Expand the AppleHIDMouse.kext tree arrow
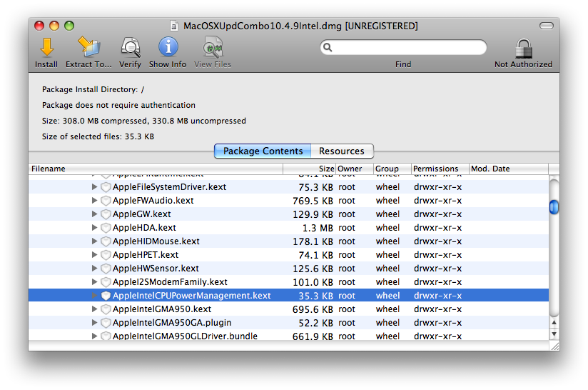 click(x=94, y=241)
